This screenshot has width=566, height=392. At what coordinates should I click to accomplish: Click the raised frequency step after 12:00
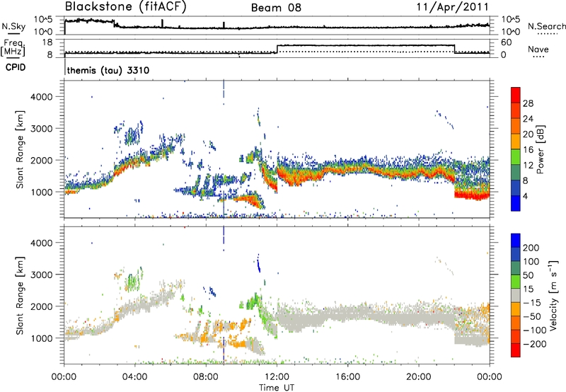366,45
